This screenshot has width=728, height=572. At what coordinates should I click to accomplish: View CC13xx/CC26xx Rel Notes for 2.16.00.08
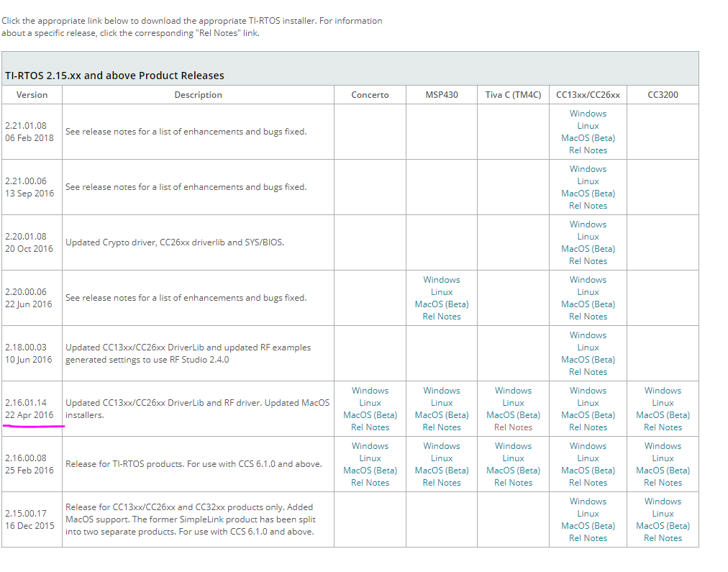coord(588,483)
